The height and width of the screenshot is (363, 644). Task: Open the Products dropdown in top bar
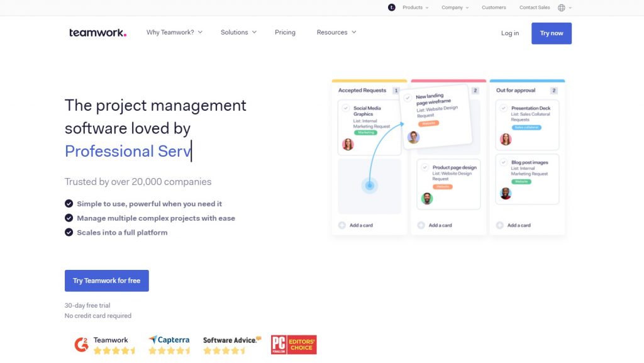[415, 8]
